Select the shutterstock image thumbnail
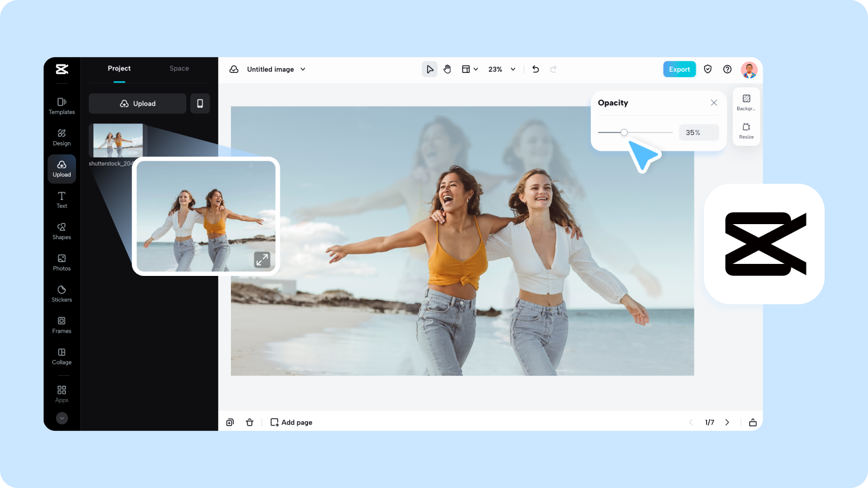This screenshot has height=488, width=868. click(118, 140)
